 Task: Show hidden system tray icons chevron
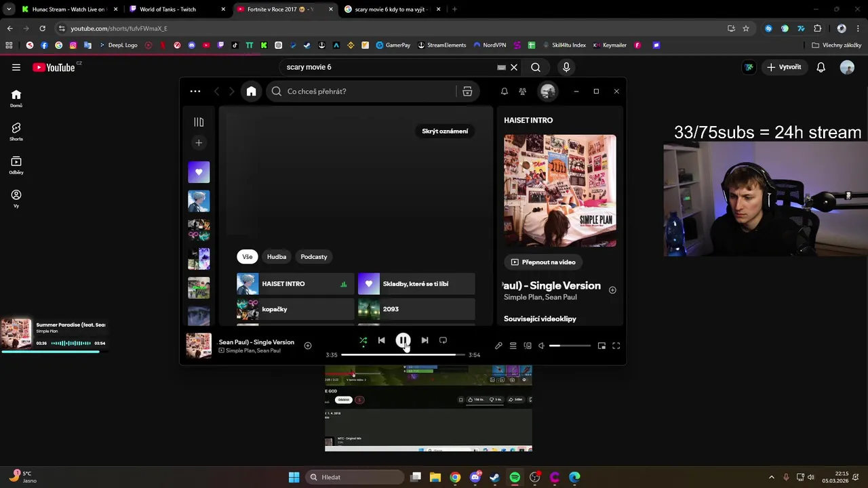tap(771, 477)
